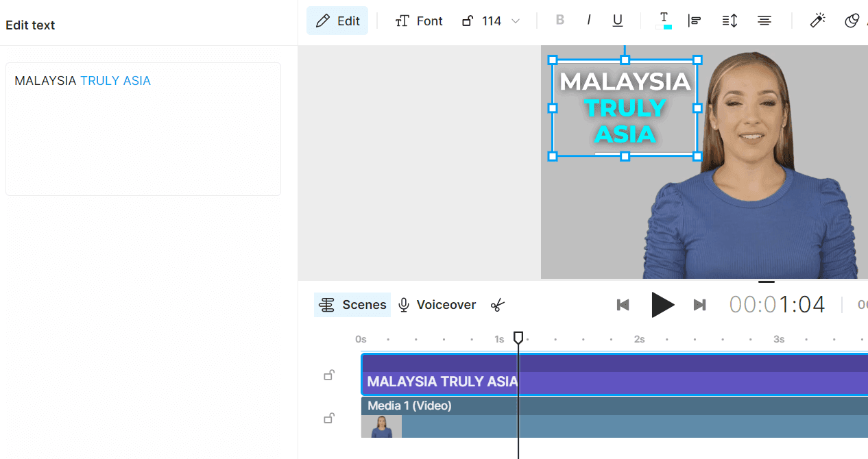Click inside the Edit text input box
The height and width of the screenshot is (459, 868).
143,130
